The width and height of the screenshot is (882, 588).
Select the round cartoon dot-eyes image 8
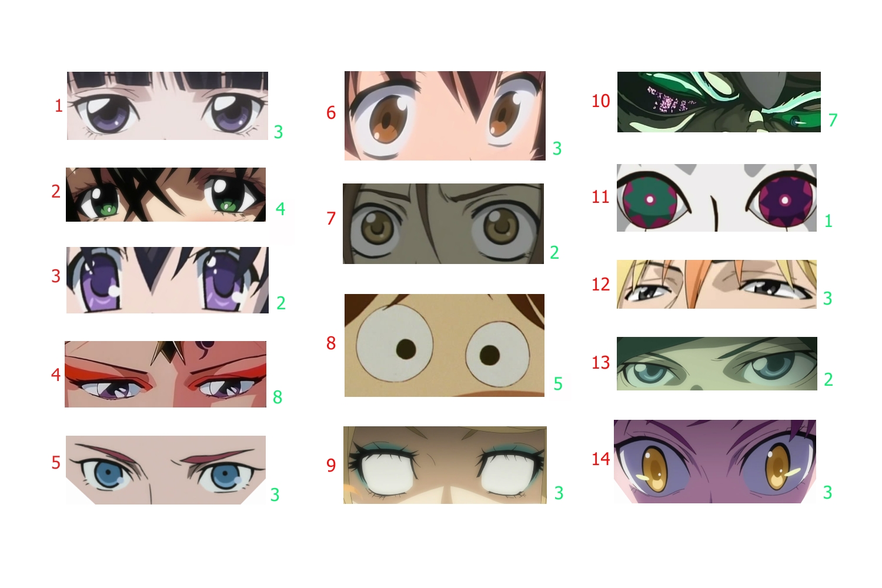(x=445, y=345)
